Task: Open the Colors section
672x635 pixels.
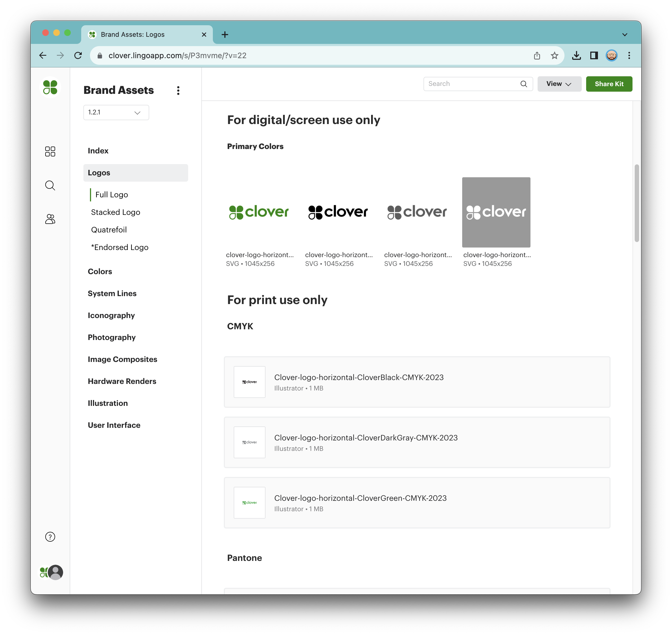Action: click(100, 271)
